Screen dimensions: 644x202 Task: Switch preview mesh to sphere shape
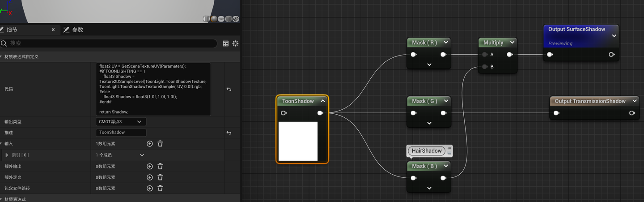(x=214, y=19)
